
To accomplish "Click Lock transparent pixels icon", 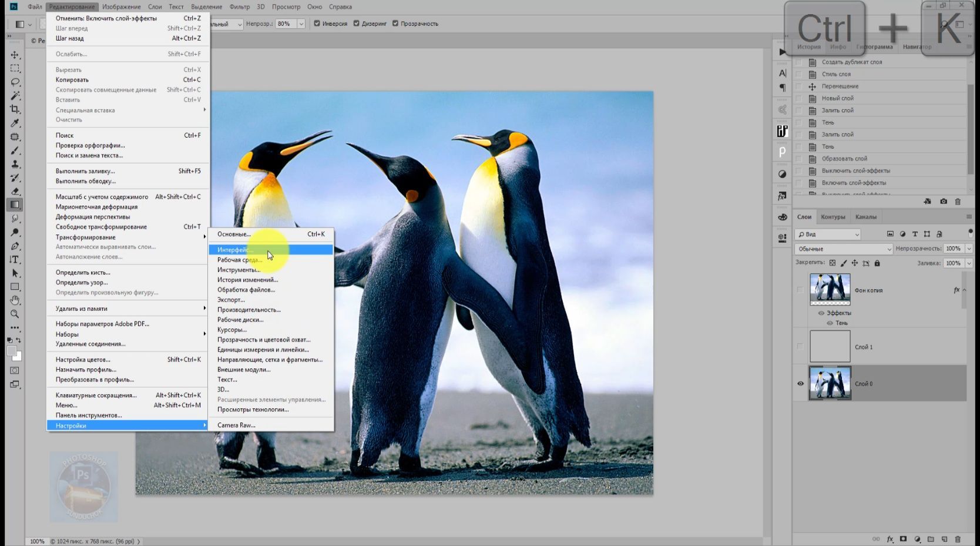I will [833, 263].
